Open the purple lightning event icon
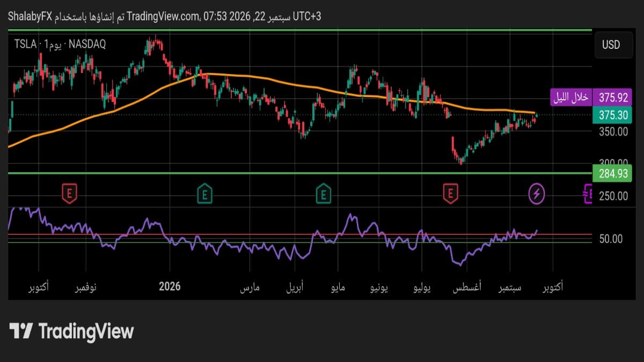The height and width of the screenshot is (362, 644). pyautogui.click(x=537, y=194)
